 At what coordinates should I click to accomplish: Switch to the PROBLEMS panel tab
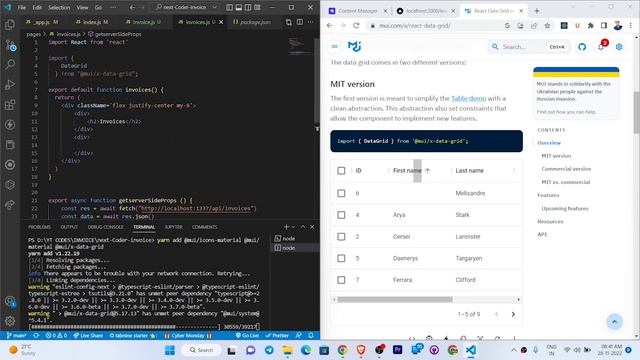click(40, 227)
